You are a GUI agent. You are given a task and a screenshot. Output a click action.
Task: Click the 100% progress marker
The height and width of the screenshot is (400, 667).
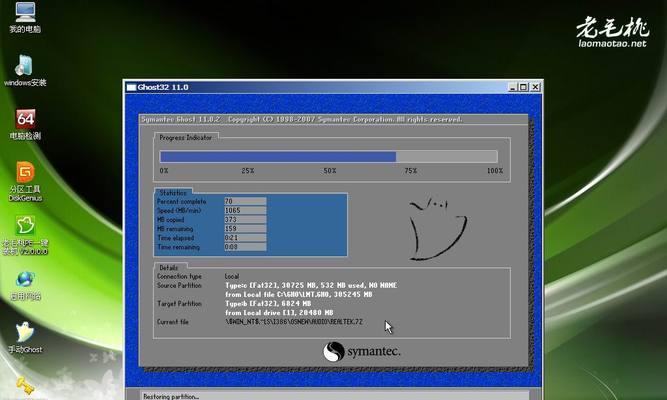point(495,171)
